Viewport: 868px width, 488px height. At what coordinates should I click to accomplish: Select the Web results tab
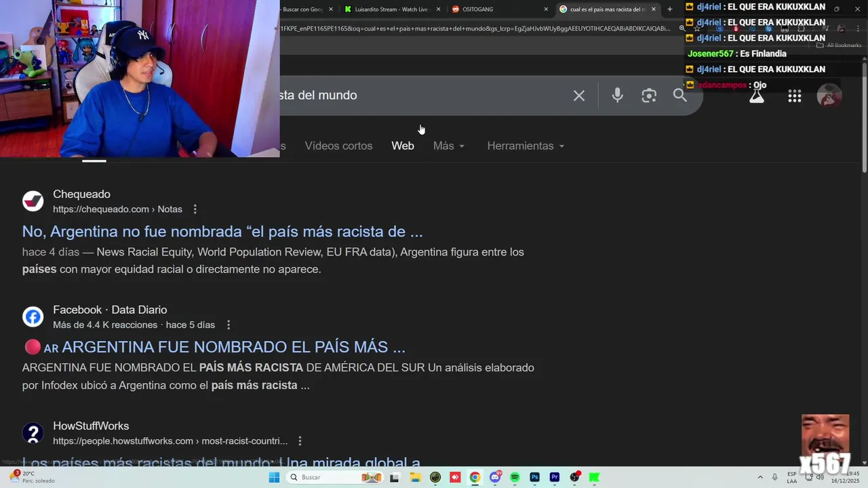point(403,146)
